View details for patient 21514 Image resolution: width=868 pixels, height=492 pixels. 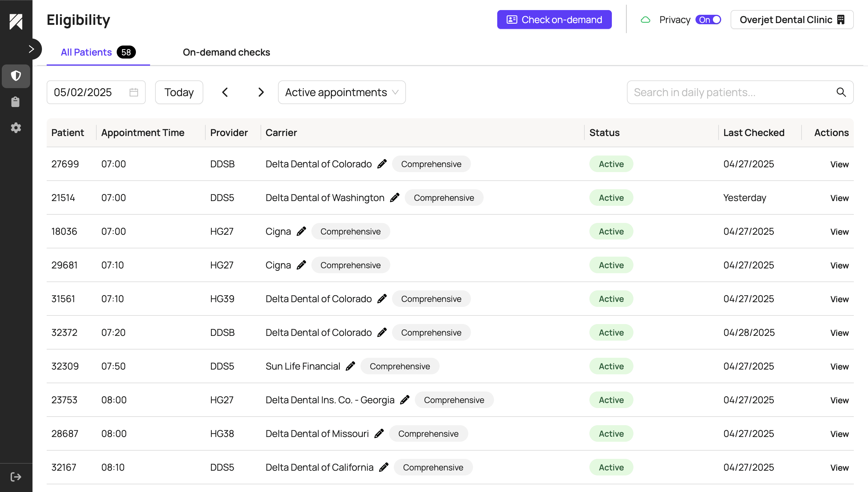coord(839,198)
